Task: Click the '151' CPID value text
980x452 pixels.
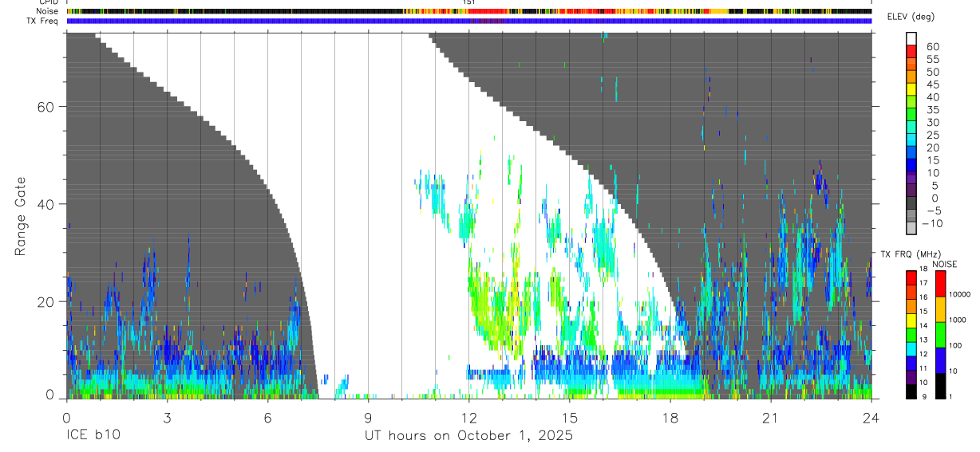Action: [x=469, y=2]
